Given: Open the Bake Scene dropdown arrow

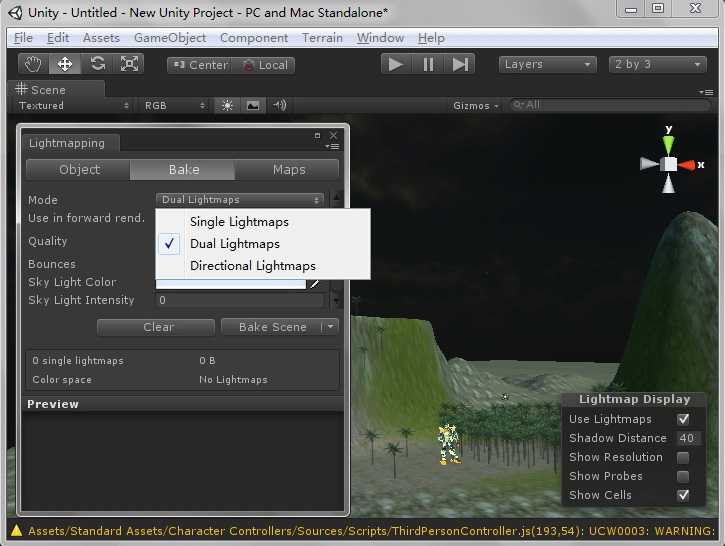Looking at the screenshot, I should click(331, 327).
